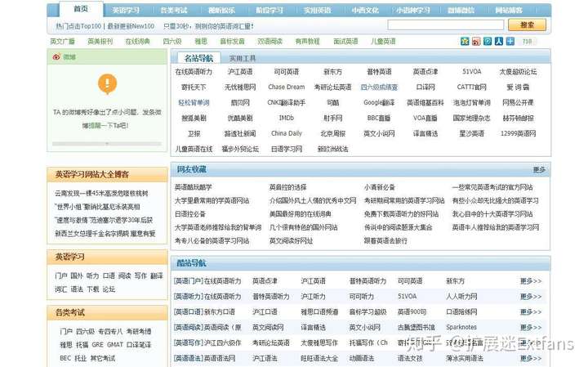
Task: Open the CATTI官网 link
Action: 471,87
